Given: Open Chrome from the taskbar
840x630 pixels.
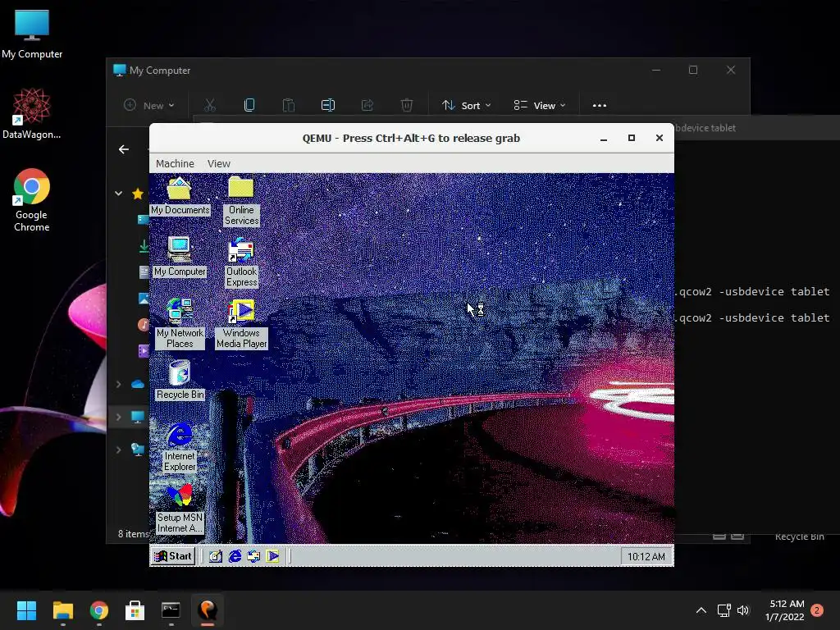Looking at the screenshot, I should coord(99,610).
